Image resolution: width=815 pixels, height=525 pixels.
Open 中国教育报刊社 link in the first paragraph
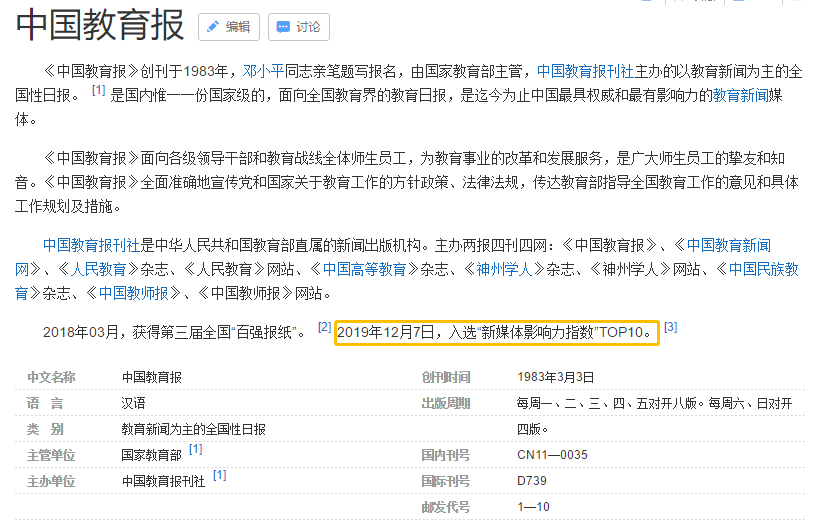(584, 72)
